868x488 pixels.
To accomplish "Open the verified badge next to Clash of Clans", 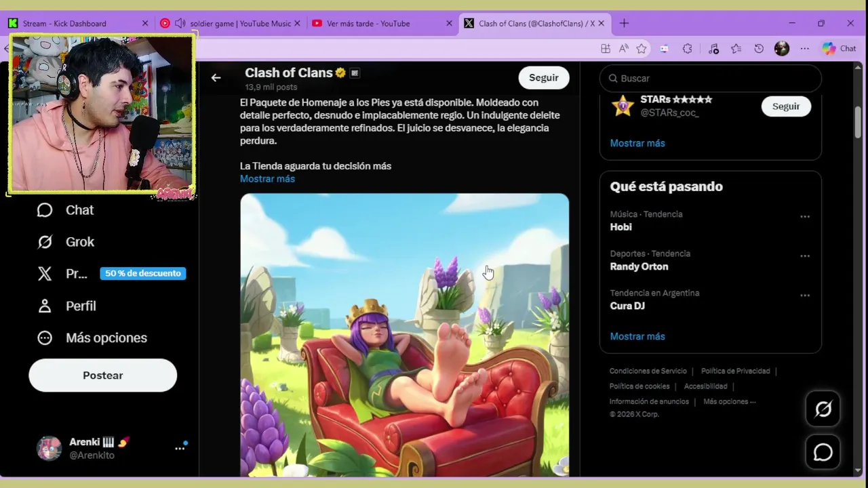I will [x=340, y=73].
